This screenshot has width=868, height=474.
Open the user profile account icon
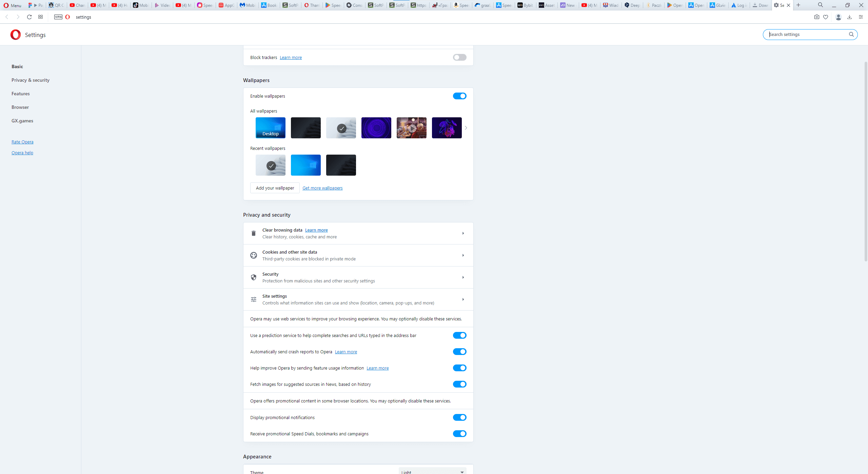[x=838, y=17]
